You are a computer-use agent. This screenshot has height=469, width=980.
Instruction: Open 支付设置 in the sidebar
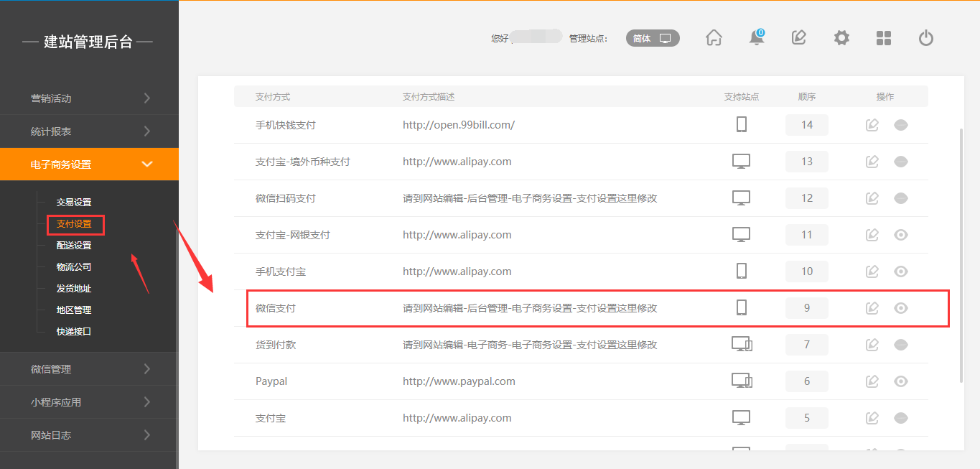pyautogui.click(x=75, y=224)
